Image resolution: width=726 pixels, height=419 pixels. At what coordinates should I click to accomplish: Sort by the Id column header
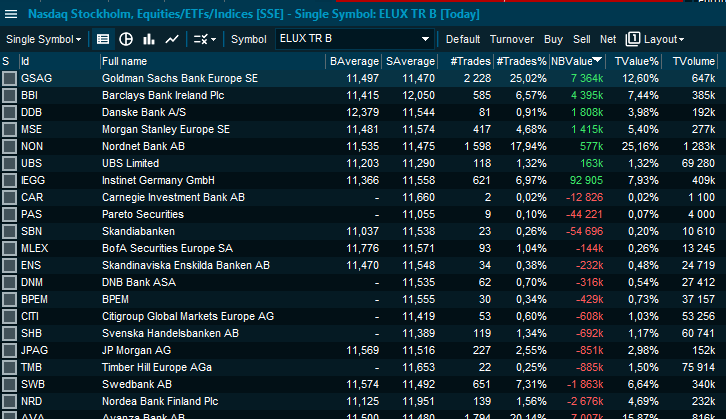[x=59, y=61]
